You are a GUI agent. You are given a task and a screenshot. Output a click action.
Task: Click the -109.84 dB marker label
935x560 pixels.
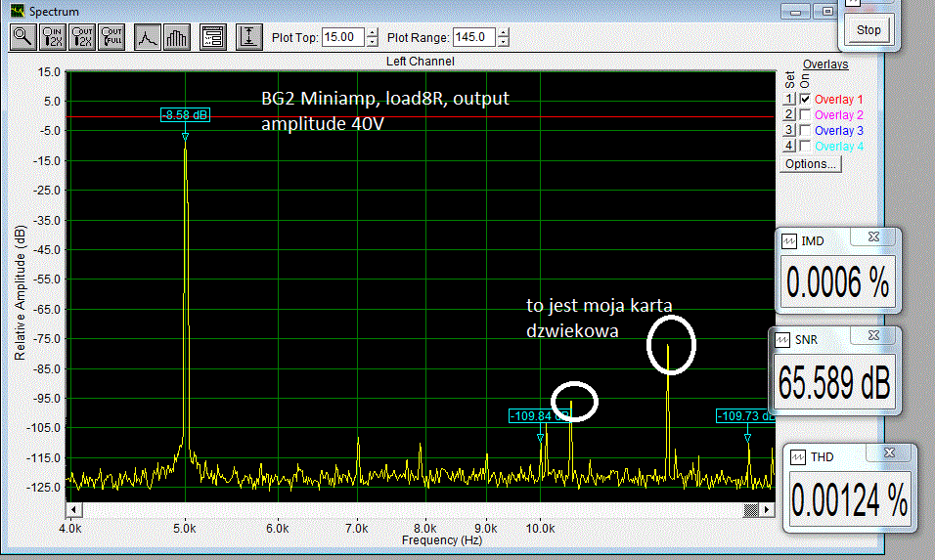pos(540,415)
